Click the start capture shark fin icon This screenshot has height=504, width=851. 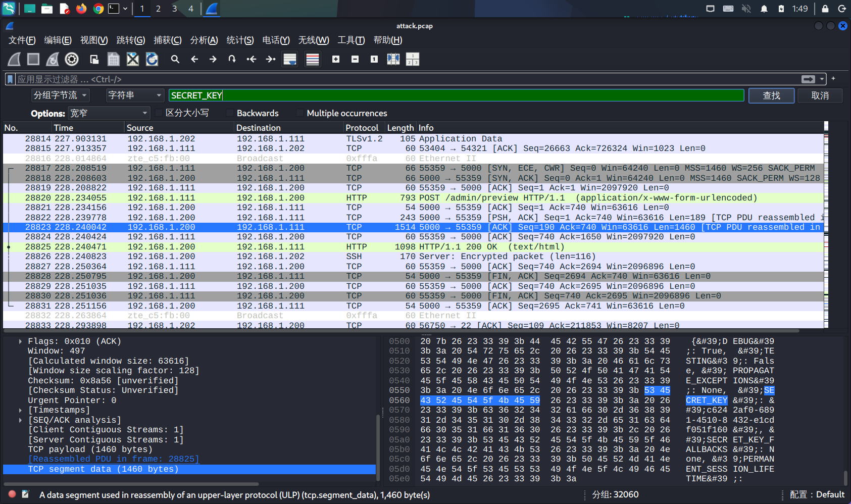coord(14,60)
